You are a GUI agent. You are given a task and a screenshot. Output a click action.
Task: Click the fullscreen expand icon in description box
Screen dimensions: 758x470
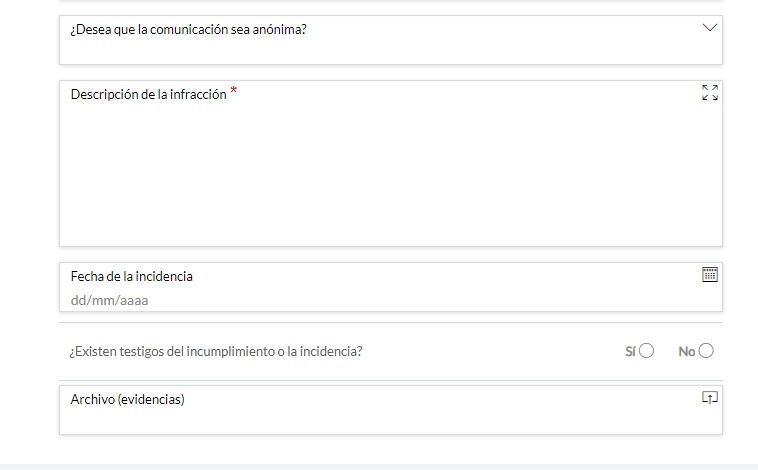point(710,92)
